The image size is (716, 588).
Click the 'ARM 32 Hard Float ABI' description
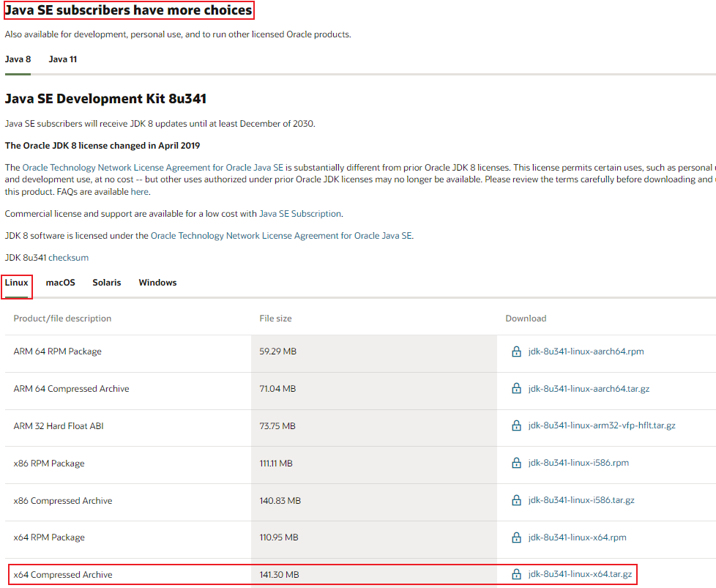[59, 426]
